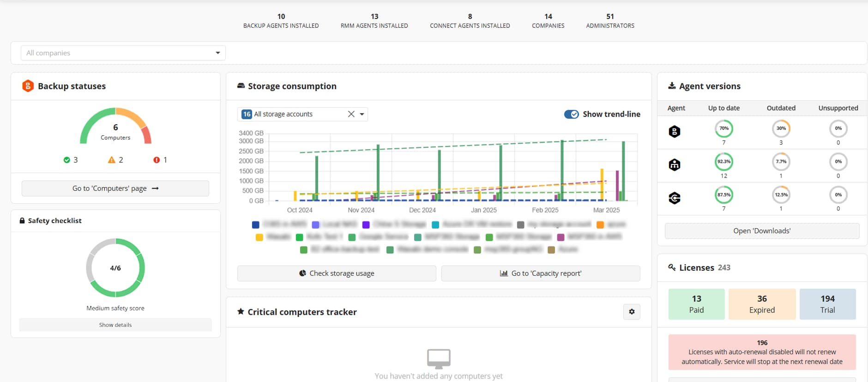The width and height of the screenshot is (868, 382).
Task: Click the Backup agent hexagon icon
Action: pos(674,132)
